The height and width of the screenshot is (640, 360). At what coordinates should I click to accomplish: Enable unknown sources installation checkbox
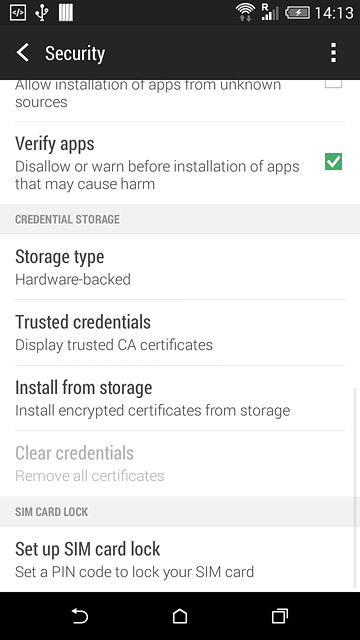click(x=333, y=84)
